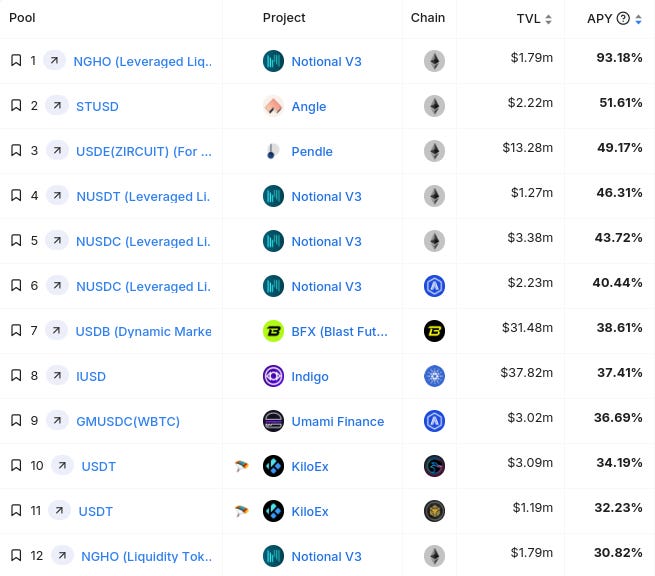Screen dimensions: 655x576
Task: Click Manta chain icon in row 10
Action: [434, 466]
